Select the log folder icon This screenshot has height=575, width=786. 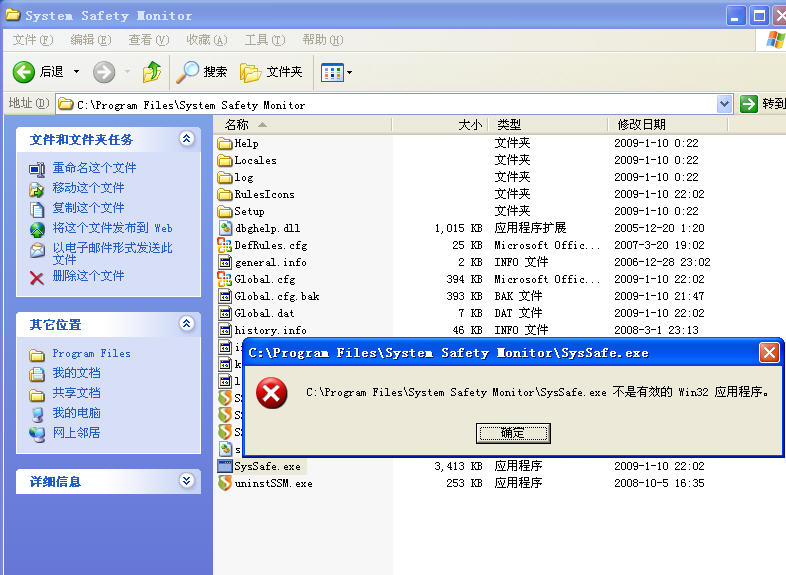225,177
